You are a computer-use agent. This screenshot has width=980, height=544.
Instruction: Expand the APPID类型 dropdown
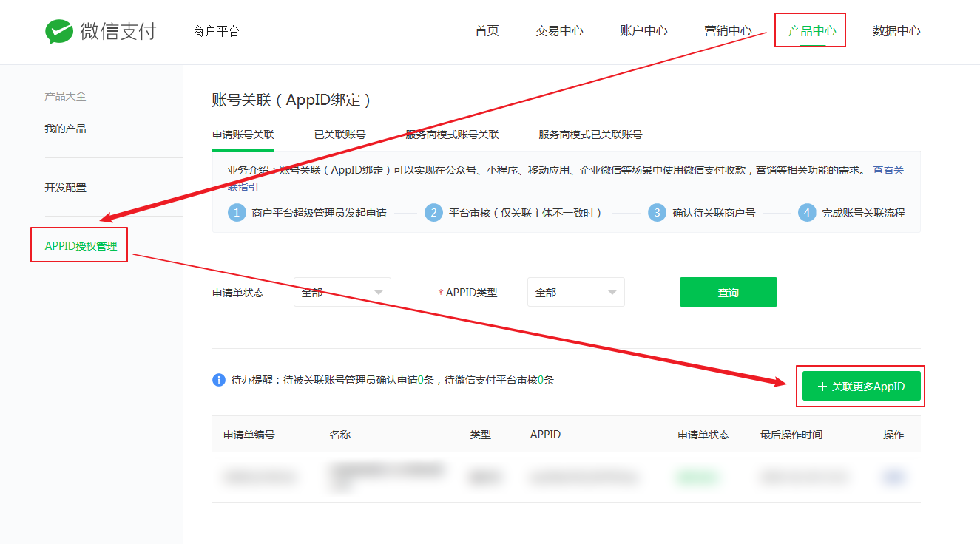[575, 293]
